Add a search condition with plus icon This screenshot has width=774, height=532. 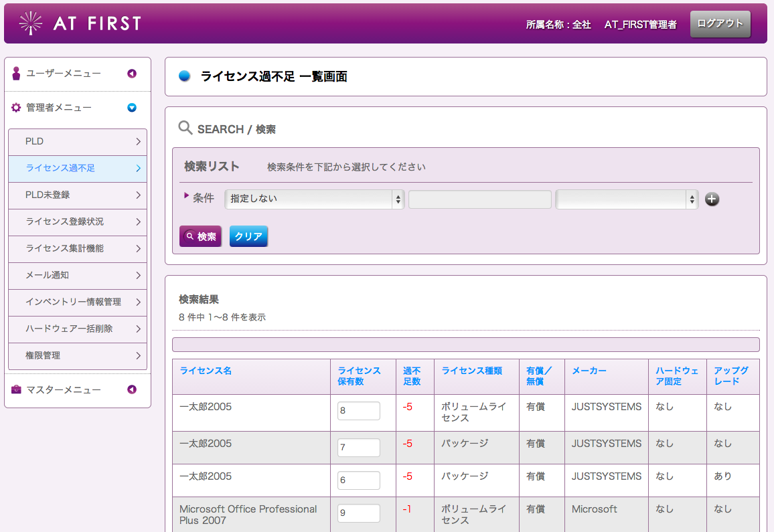coord(712,199)
